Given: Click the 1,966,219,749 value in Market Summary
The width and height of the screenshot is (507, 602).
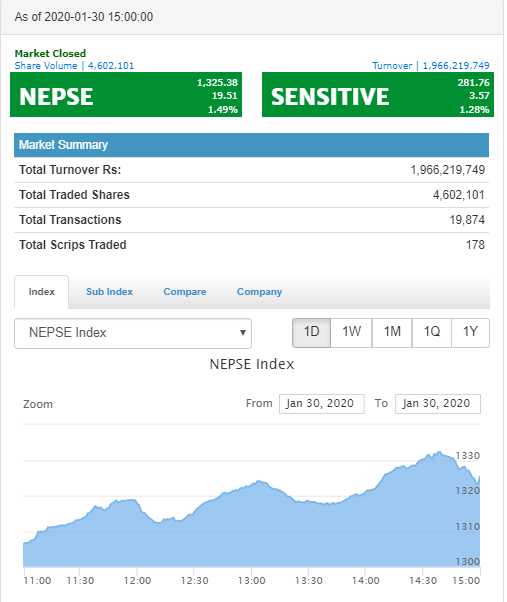Looking at the screenshot, I should (448, 170).
